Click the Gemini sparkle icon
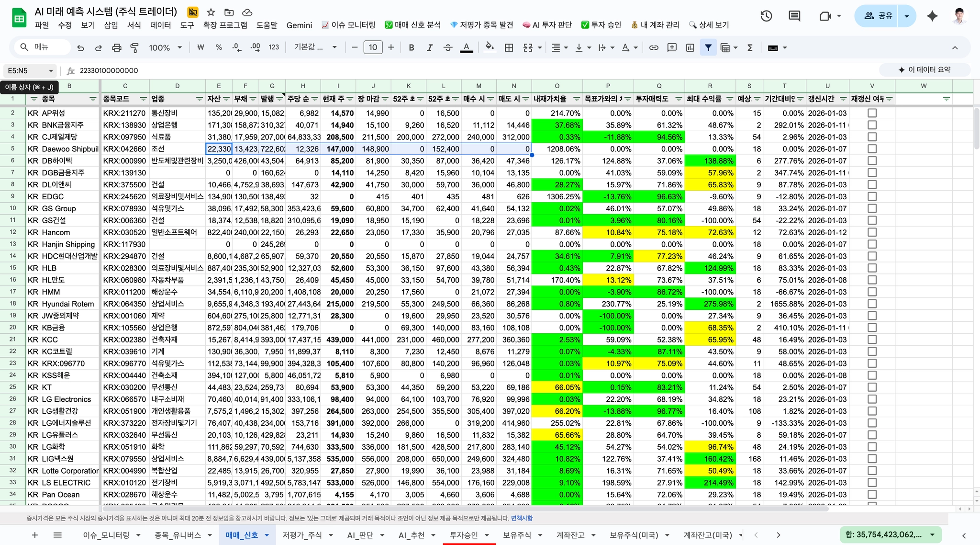 (932, 16)
